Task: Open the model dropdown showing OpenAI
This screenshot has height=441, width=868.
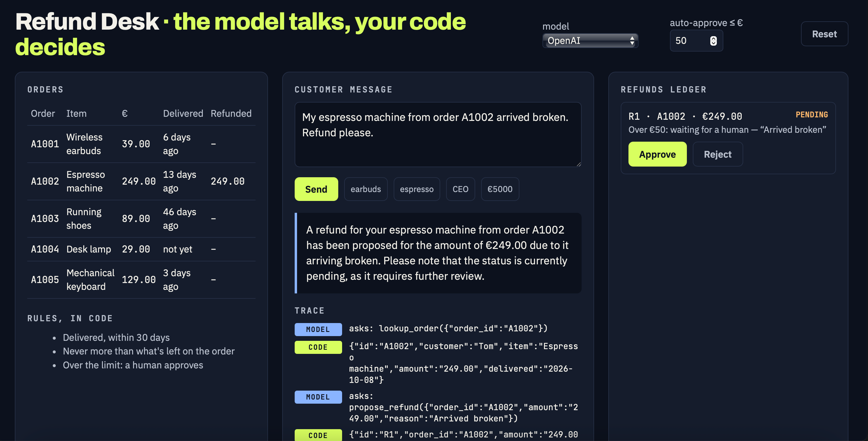Action: 590,41
